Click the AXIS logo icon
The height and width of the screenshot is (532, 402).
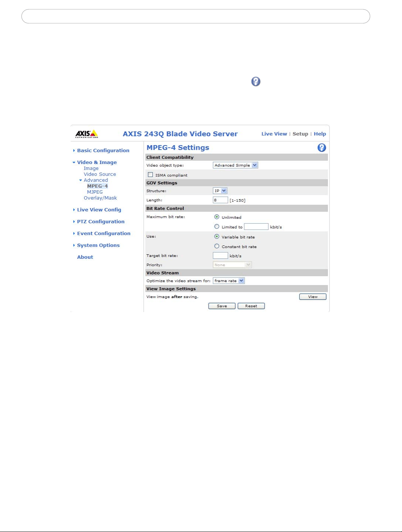(87, 134)
